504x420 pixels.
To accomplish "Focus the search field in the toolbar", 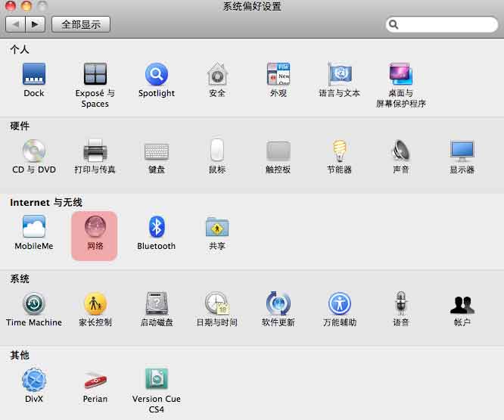I will pos(442,24).
